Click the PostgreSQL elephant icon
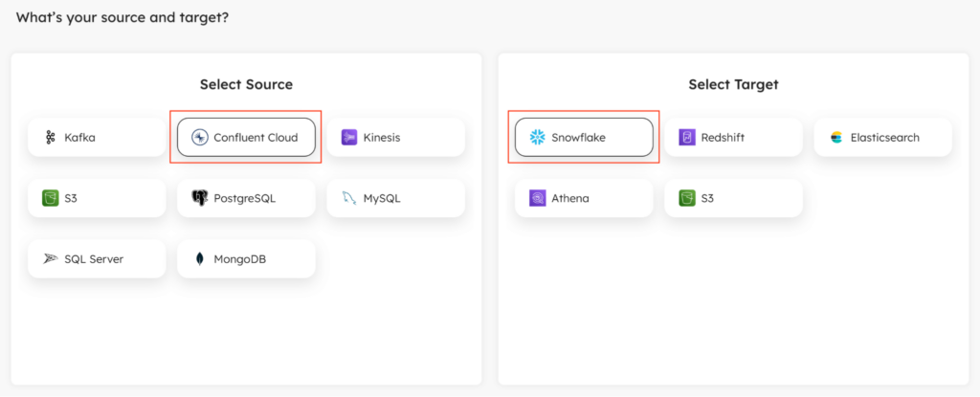The height and width of the screenshot is (397, 980). pos(199,198)
